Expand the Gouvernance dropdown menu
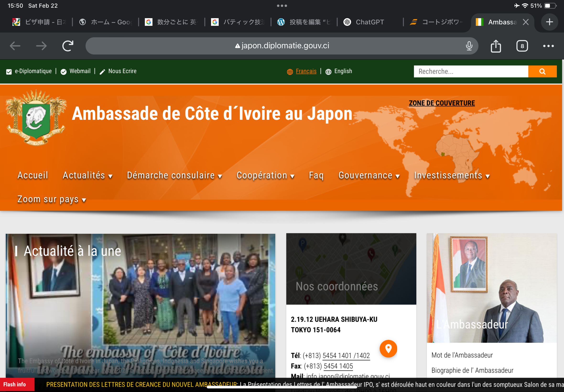564x392 pixels. point(369,176)
